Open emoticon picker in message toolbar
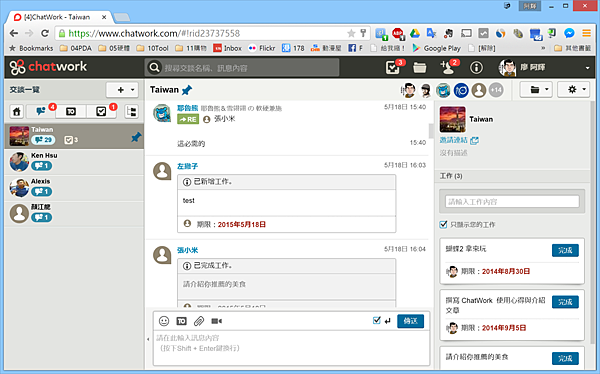This screenshot has height=374, width=600. click(x=164, y=321)
